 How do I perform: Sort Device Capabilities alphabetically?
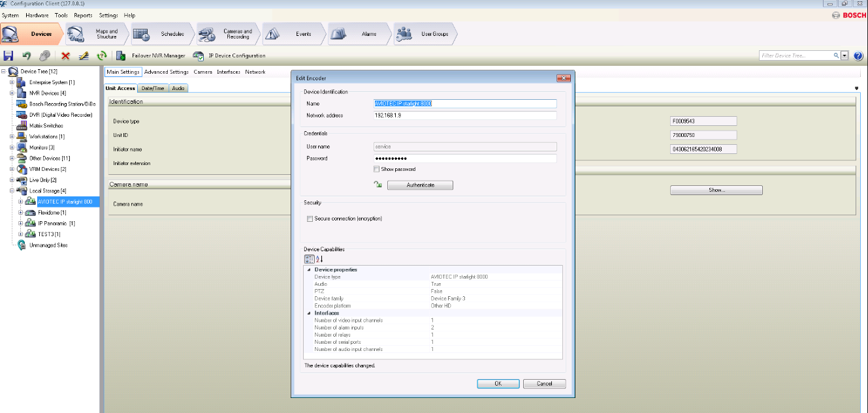point(320,259)
